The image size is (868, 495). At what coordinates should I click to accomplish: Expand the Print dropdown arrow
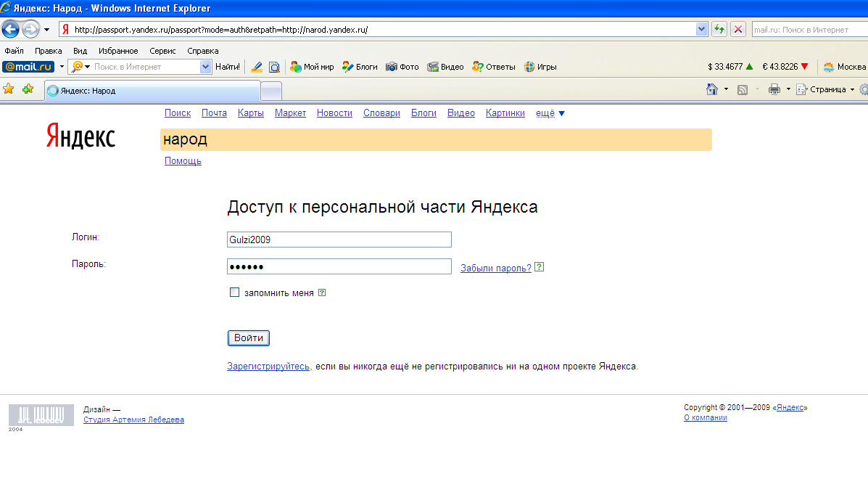point(788,89)
